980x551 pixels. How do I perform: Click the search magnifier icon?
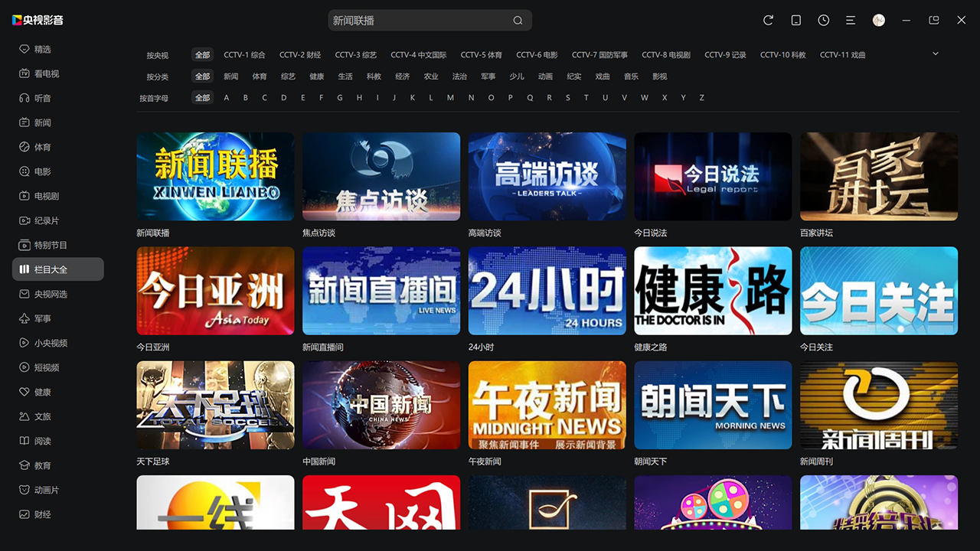point(517,21)
